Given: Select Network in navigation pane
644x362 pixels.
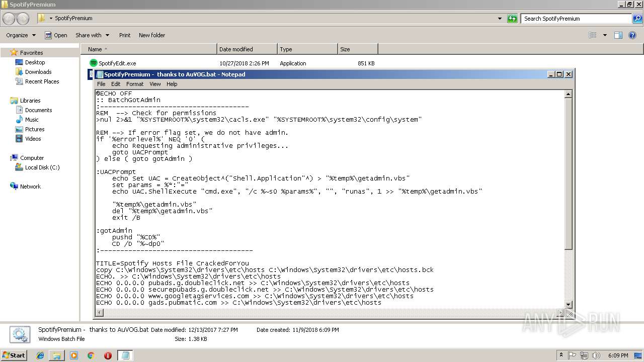Looking at the screenshot, I should pos(30,187).
